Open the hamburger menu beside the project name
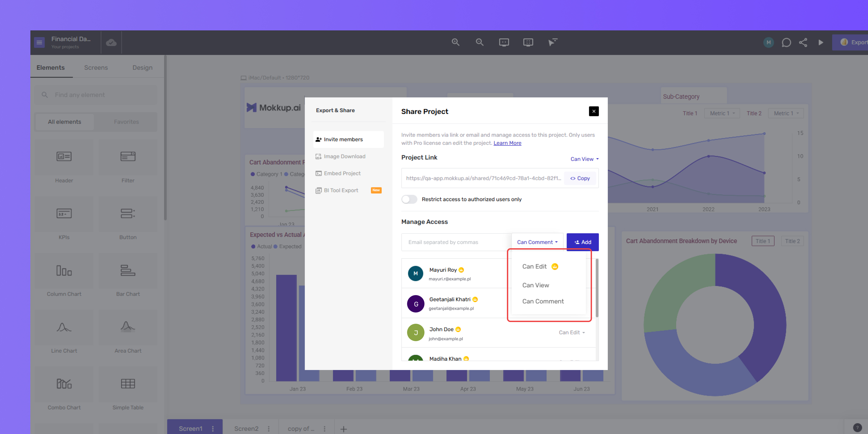This screenshot has height=434, width=868. (39, 43)
